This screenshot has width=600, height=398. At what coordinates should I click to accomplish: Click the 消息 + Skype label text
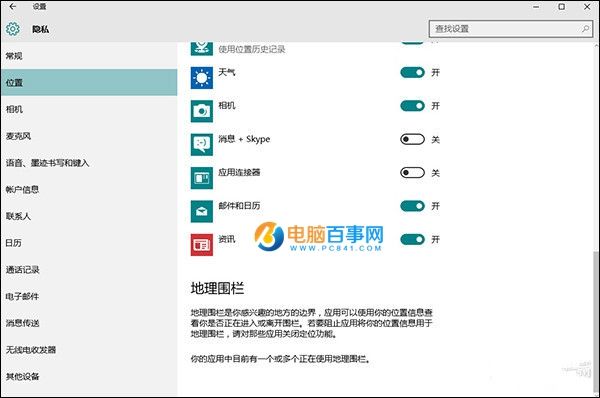[x=244, y=139]
